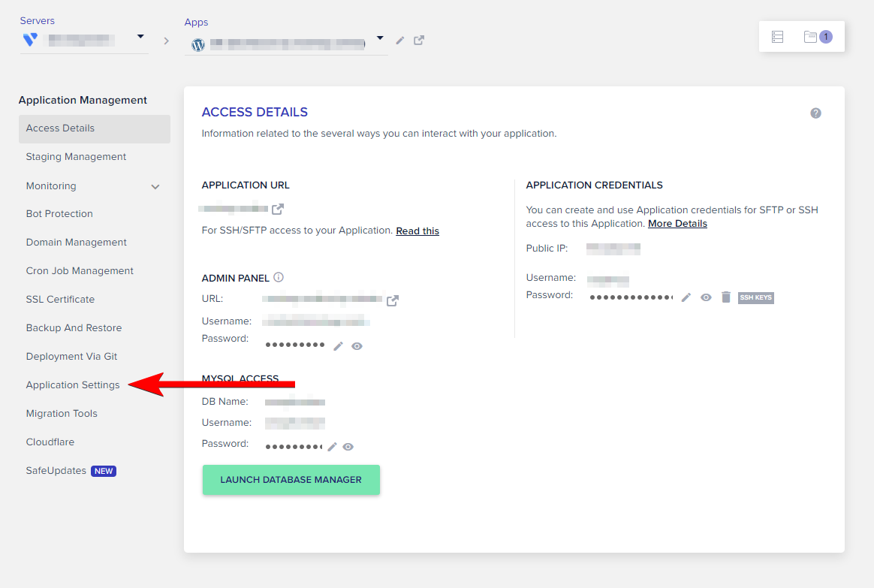This screenshot has height=588, width=874.
Task: Launch the Database Manager
Action: coord(291,479)
